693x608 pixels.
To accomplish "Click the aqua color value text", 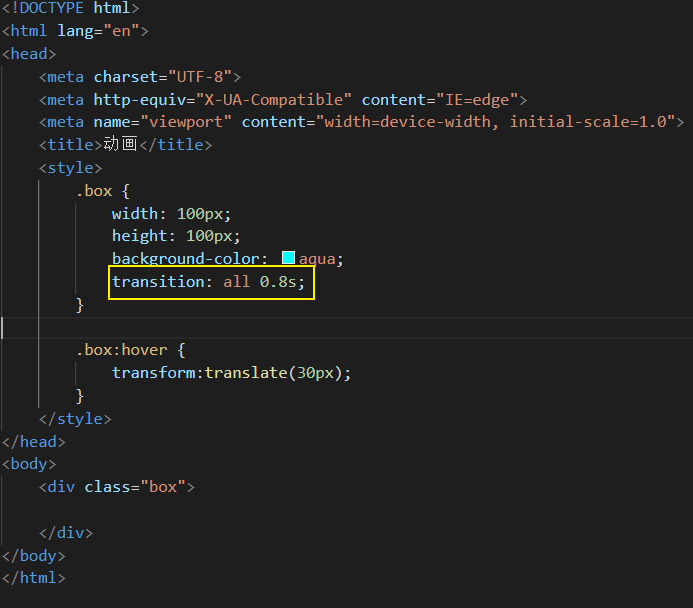I will coord(317,258).
